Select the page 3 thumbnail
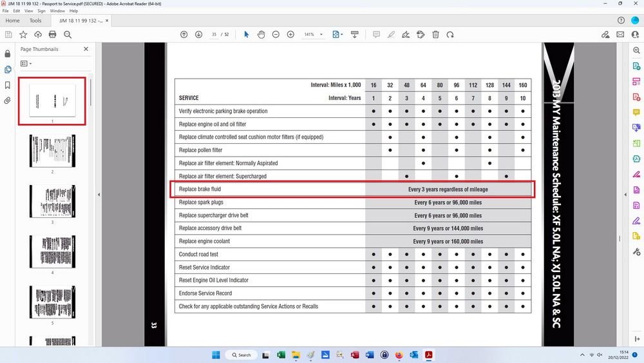Image resolution: width=644 pixels, height=363 pixels. pos(52,201)
